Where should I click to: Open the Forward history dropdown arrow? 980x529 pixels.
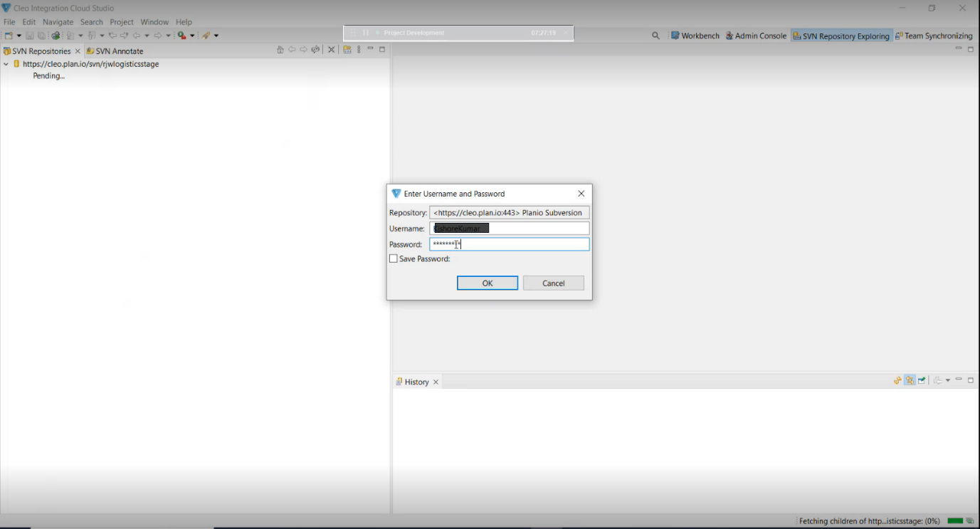pos(169,36)
